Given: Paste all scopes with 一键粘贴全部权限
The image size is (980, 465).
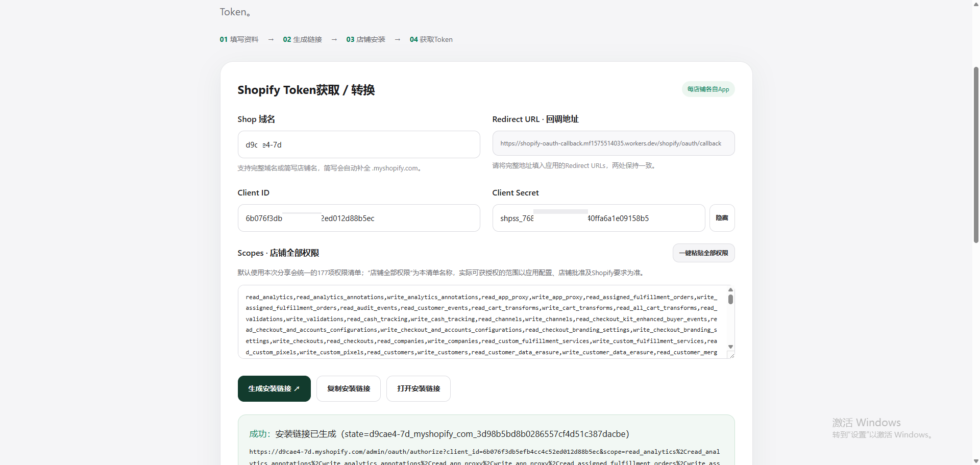Looking at the screenshot, I should point(703,253).
